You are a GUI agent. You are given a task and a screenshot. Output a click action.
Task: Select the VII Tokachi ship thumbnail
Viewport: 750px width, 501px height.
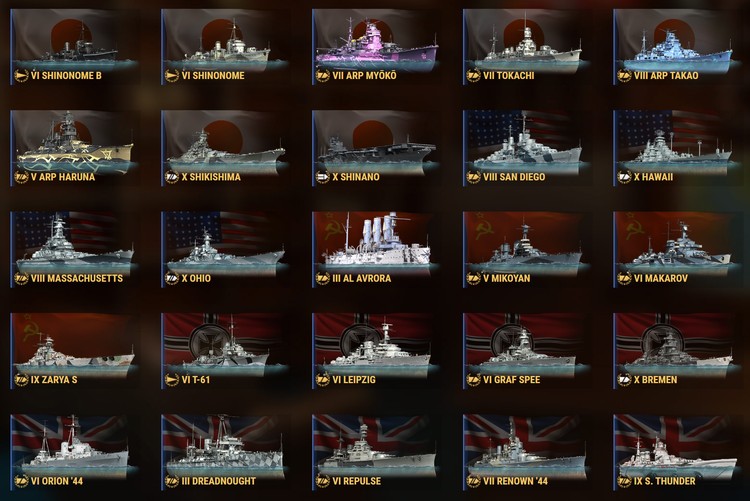pos(523,46)
